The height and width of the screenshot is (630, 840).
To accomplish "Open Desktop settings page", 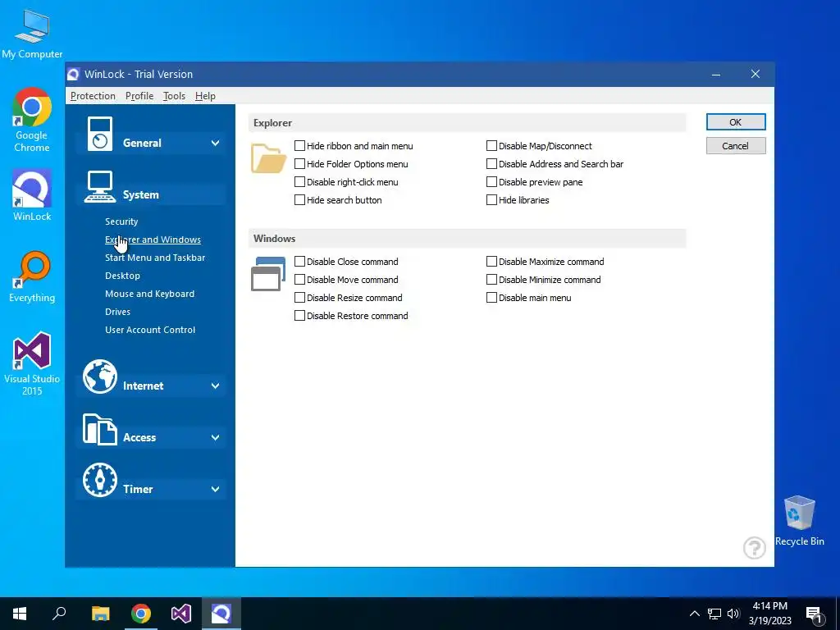I will [123, 276].
